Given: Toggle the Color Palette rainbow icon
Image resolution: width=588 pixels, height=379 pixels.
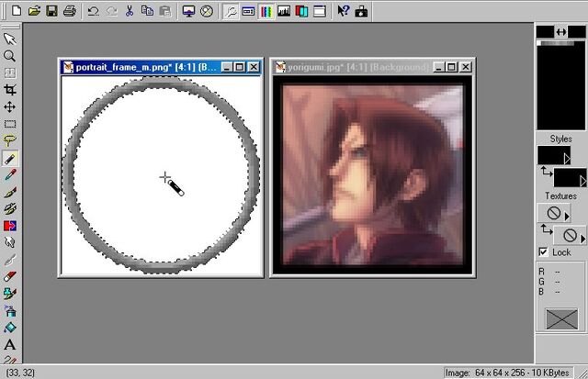Looking at the screenshot, I should tap(266, 11).
